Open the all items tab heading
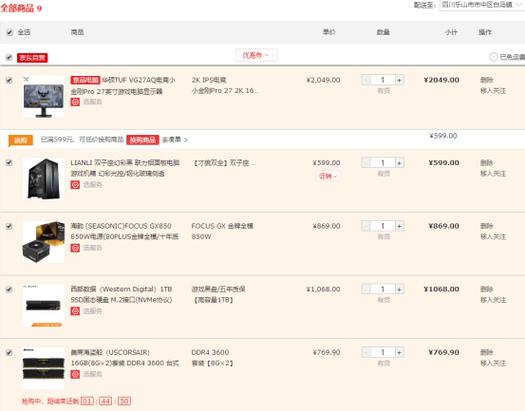The image size is (525, 411). (x=21, y=8)
